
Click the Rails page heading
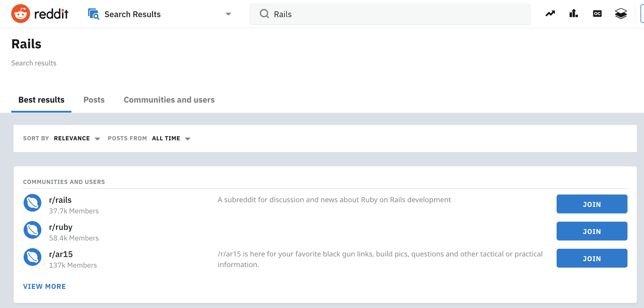(x=26, y=44)
